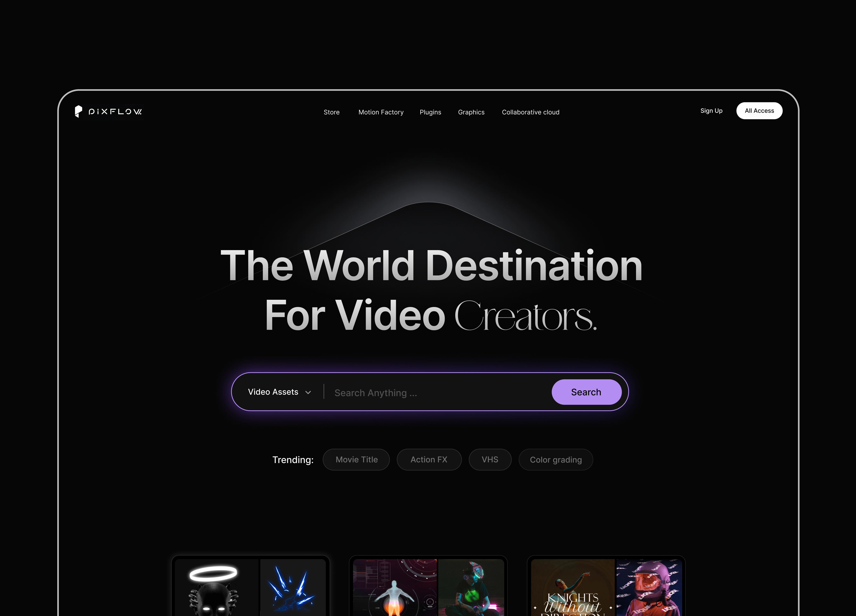This screenshot has height=616, width=856.
Task: Open the Graphics menu
Action: pos(471,112)
